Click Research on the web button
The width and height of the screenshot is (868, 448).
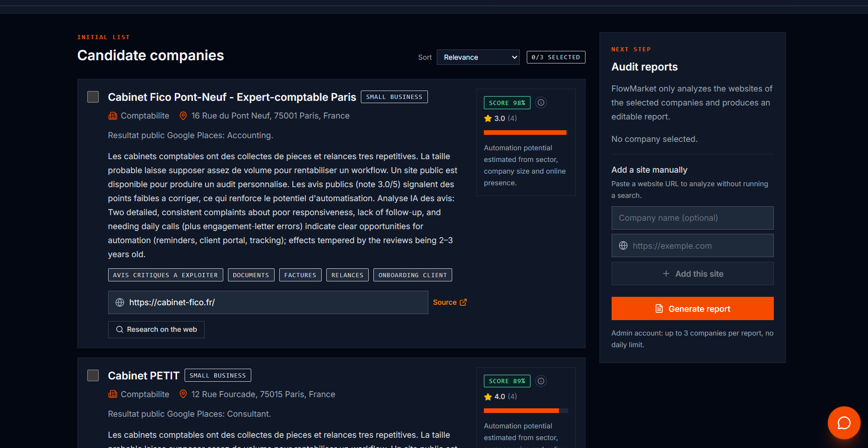click(x=156, y=329)
